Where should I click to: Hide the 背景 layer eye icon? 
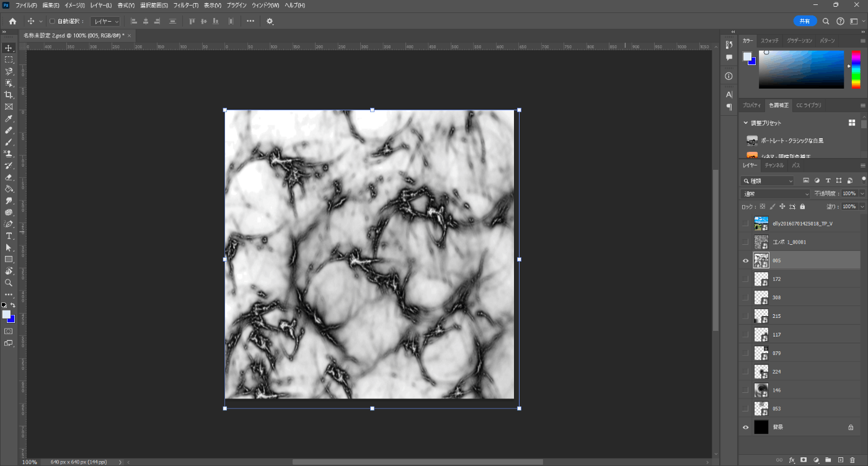(746, 428)
